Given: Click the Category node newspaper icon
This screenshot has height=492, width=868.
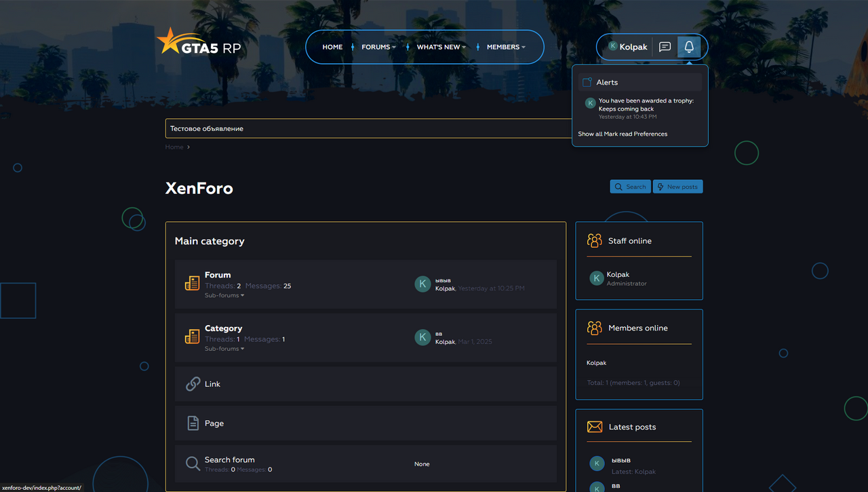Looking at the screenshot, I should (x=192, y=337).
